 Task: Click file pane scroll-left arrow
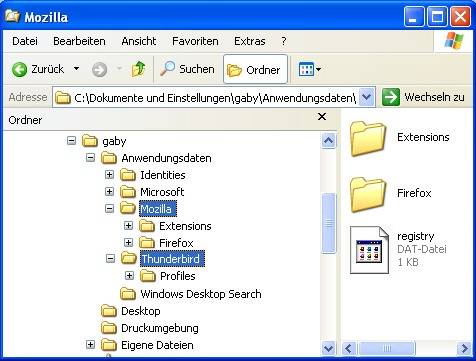pos(348,349)
